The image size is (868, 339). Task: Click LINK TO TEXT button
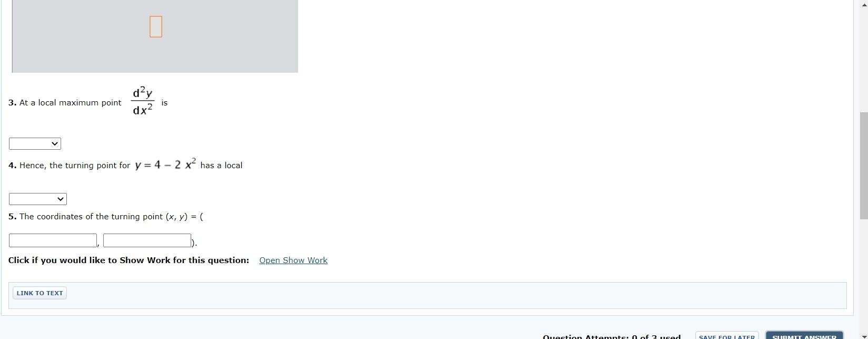click(x=40, y=293)
